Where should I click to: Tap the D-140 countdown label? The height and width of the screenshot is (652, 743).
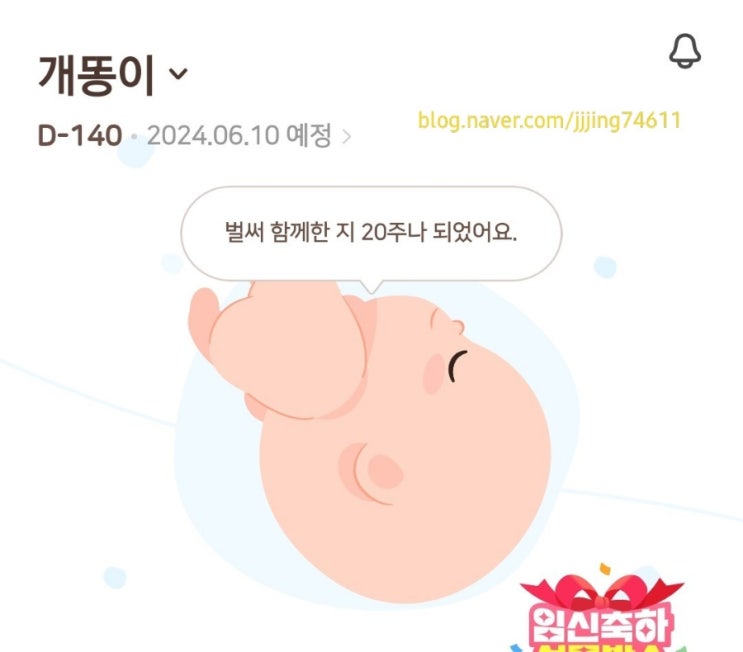(80, 136)
